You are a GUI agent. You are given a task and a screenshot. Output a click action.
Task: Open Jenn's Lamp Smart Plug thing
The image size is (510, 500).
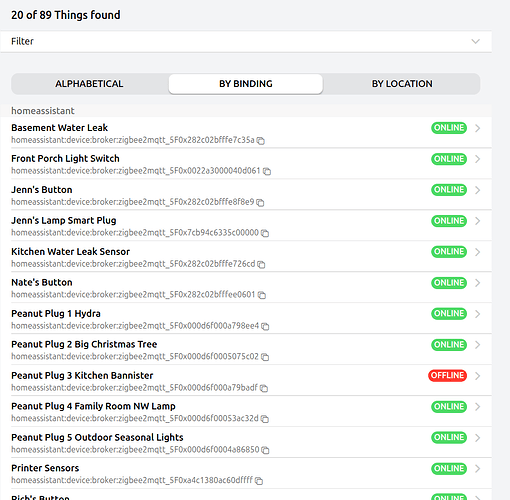coord(246,225)
